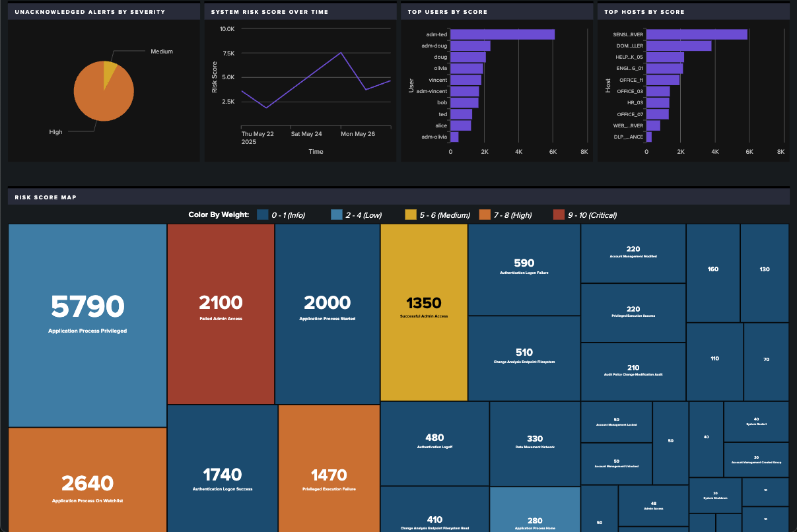Select the unlabeled 130 treemap tile
Screen dimensions: 797x532
tap(765, 273)
